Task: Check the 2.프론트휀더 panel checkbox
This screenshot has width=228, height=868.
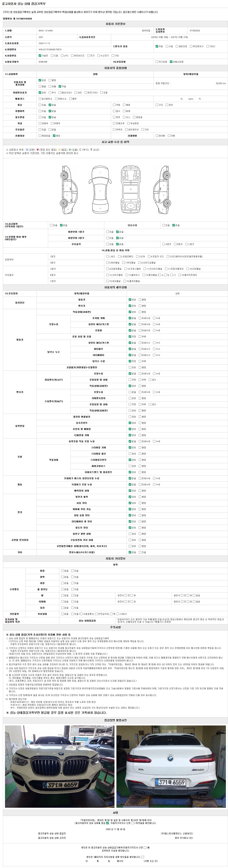Action: [119, 256]
